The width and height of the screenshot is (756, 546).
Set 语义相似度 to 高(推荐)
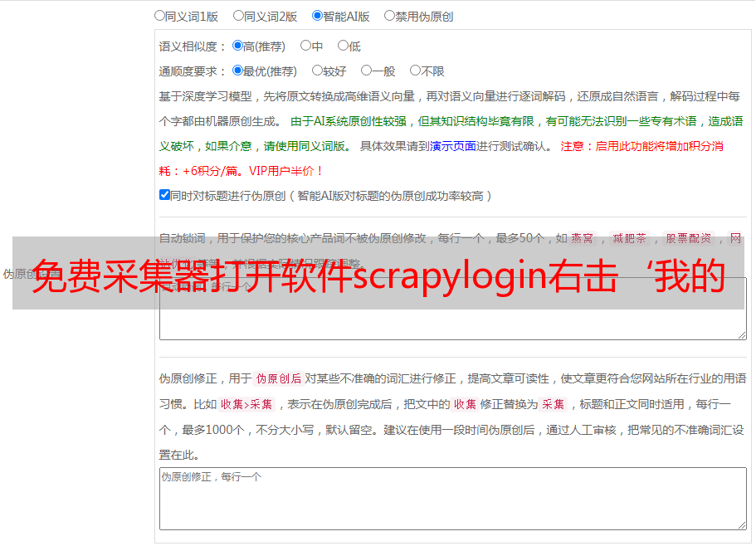click(237, 46)
